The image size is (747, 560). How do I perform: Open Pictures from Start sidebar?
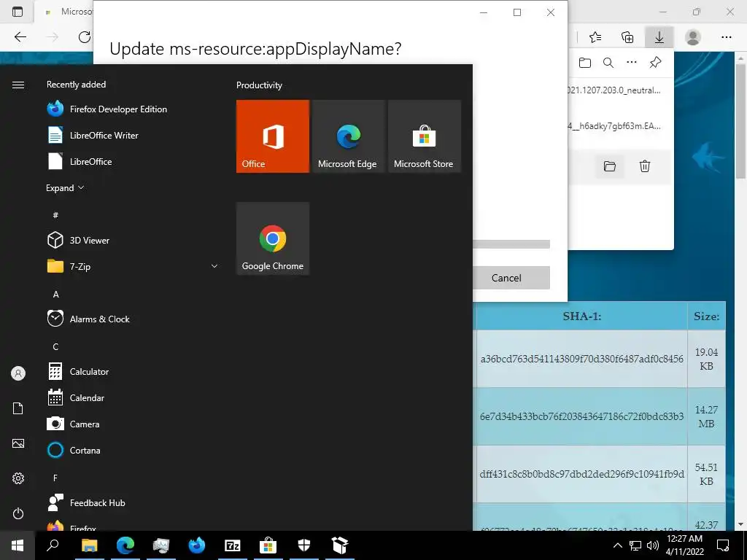18,443
